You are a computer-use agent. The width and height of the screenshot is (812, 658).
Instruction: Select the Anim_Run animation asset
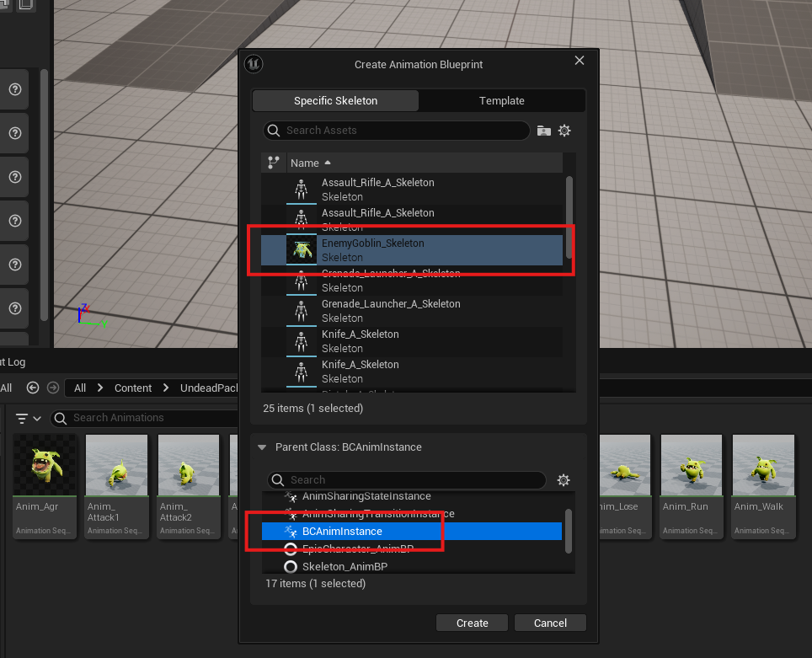(x=692, y=486)
